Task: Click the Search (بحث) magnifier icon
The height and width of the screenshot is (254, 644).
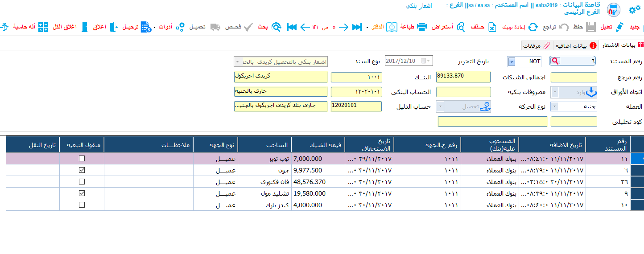Action: coord(277,27)
